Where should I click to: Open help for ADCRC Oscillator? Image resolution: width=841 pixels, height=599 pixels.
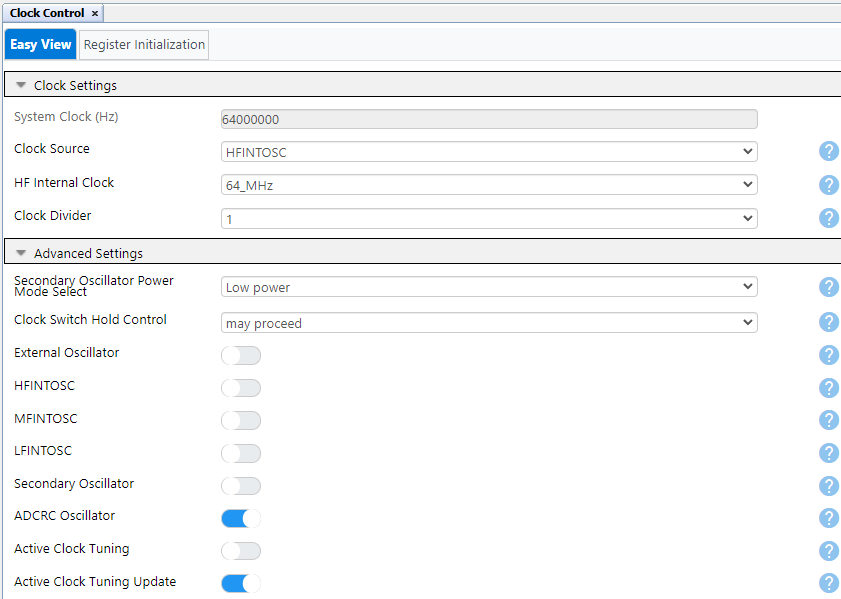[x=828, y=518]
